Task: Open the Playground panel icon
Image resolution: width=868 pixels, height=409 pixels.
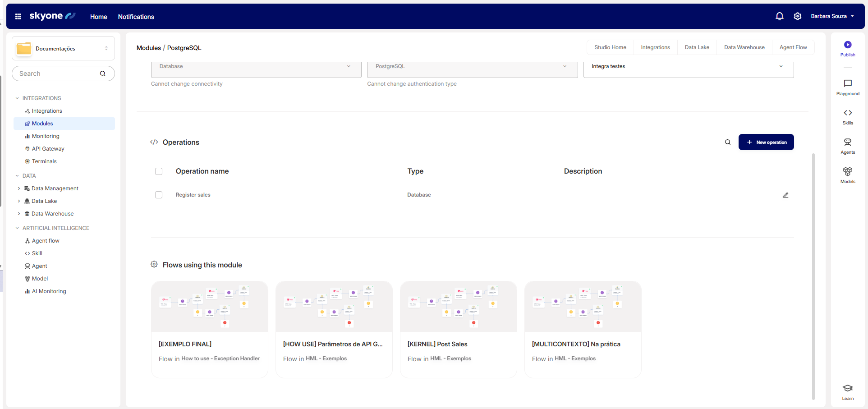Action: (848, 83)
